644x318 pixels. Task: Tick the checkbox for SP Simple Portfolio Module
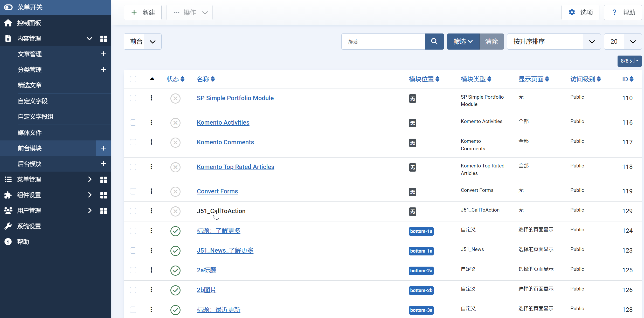pos(133,98)
